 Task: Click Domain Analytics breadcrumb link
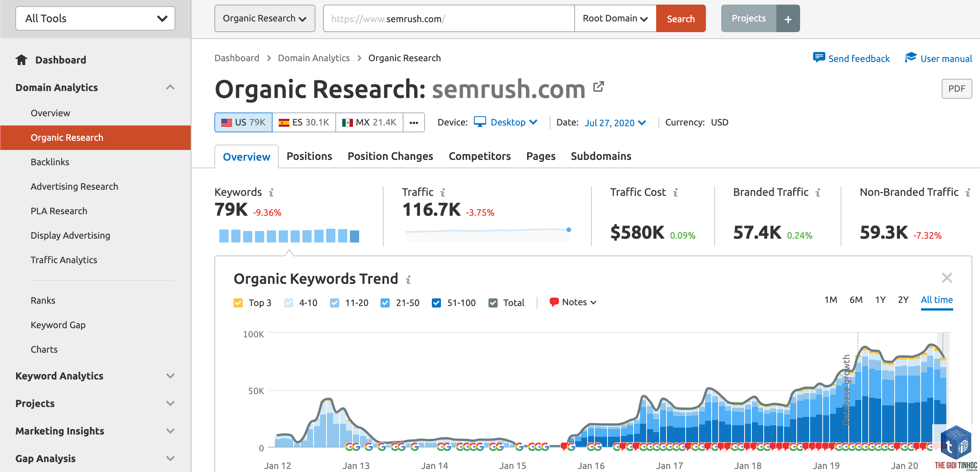coord(314,58)
